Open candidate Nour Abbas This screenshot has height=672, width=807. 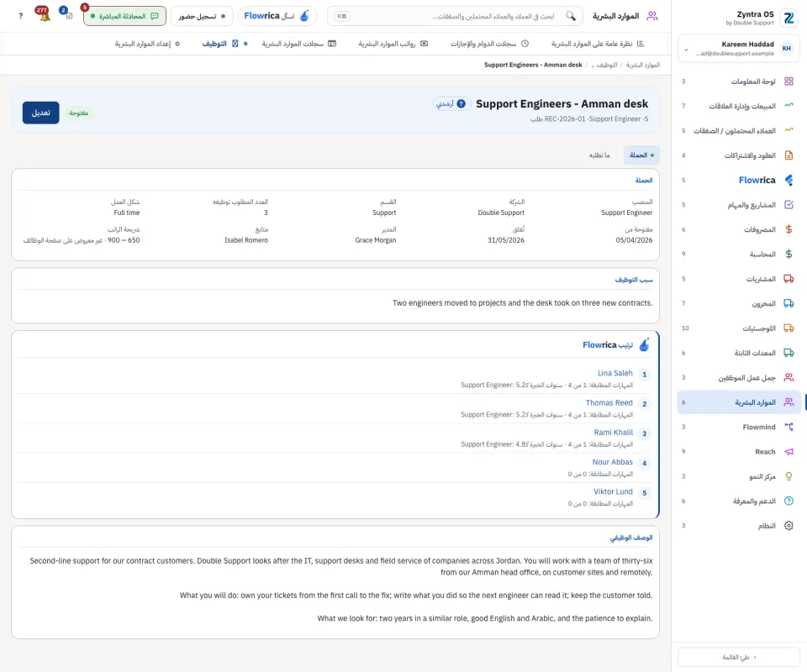(x=612, y=462)
